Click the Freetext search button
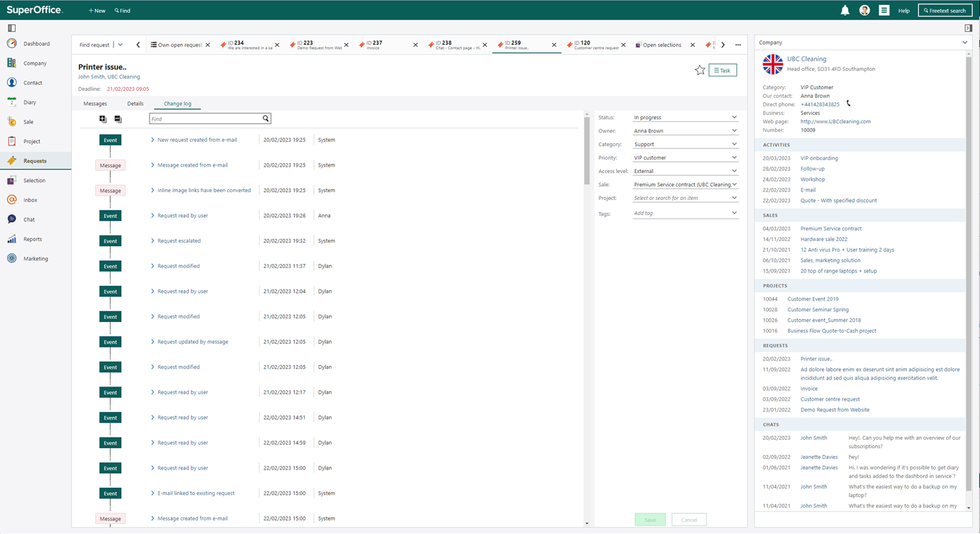The image size is (980, 534). [x=945, y=11]
